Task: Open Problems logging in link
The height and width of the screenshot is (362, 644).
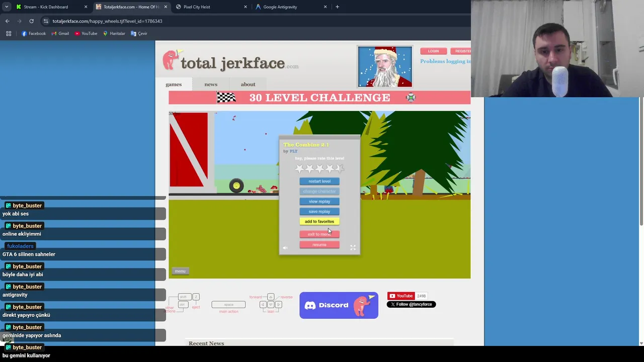Action: pyautogui.click(x=445, y=61)
